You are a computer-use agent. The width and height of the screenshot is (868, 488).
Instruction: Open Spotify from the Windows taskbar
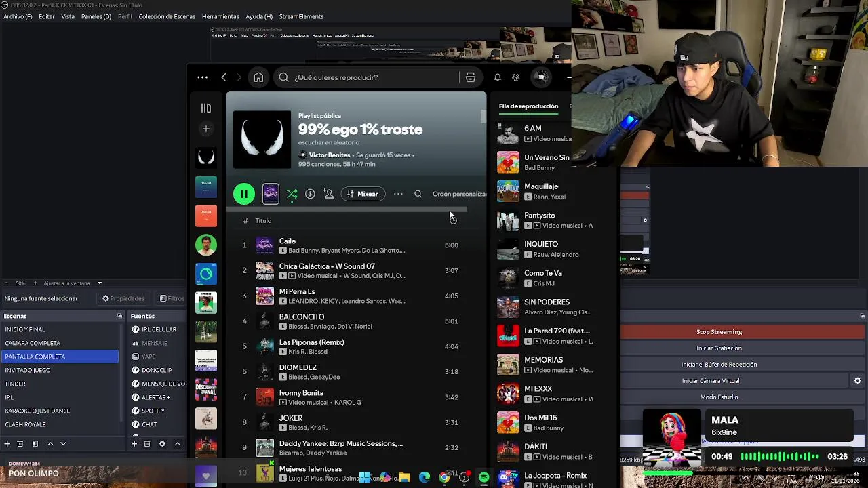click(x=484, y=477)
